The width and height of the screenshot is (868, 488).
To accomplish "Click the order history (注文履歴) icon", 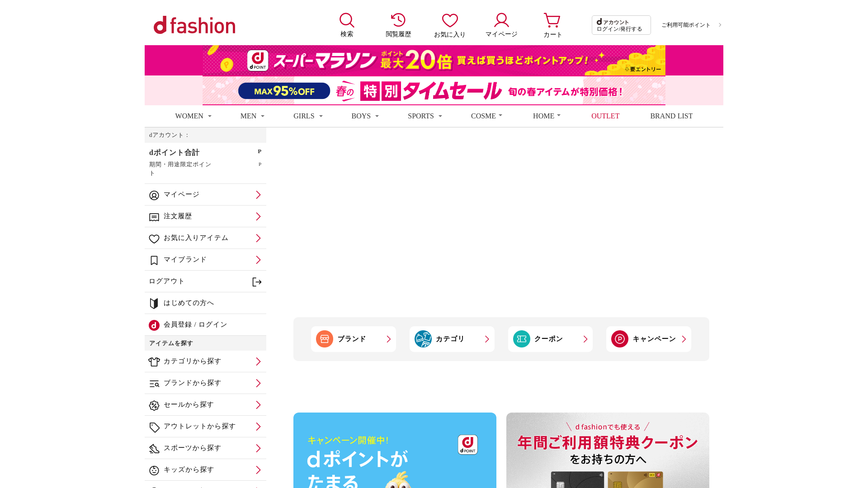I will click(x=154, y=217).
